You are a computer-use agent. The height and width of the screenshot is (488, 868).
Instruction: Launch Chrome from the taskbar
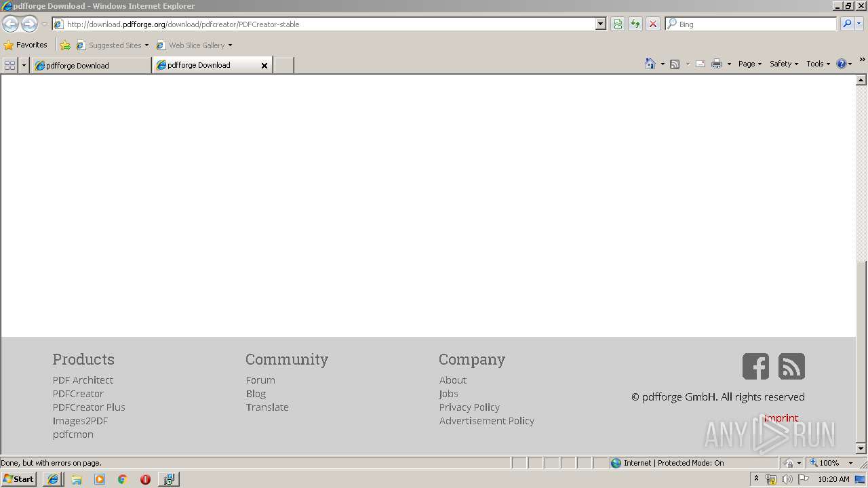click(x=123, y=479)
